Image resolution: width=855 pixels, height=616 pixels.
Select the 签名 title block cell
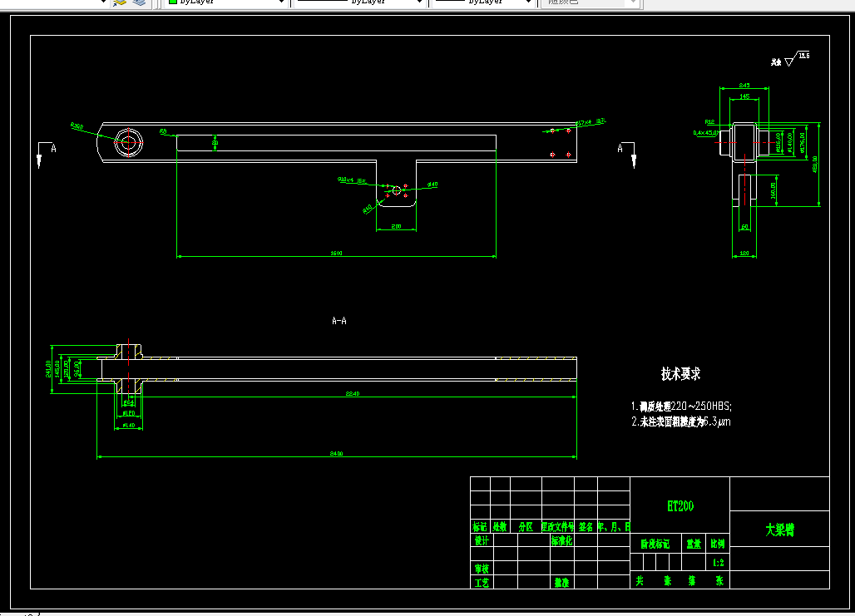coord(586,527)
